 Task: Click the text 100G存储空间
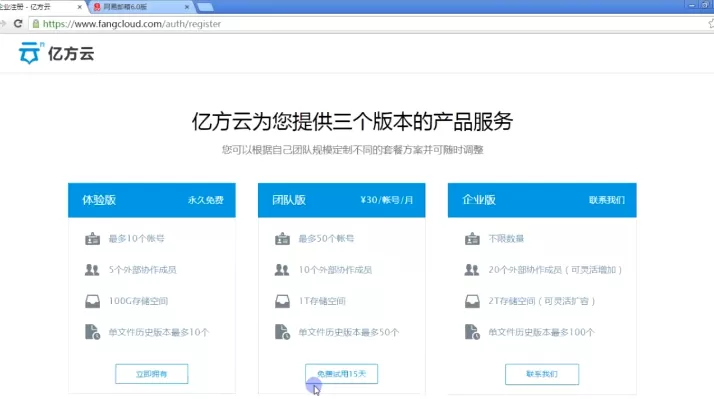[138, 301]
